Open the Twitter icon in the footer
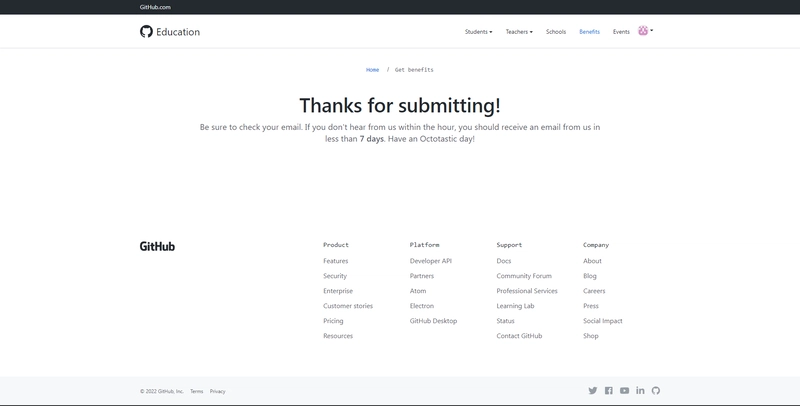This screenshot has height=406, width=800. (592, 391)
